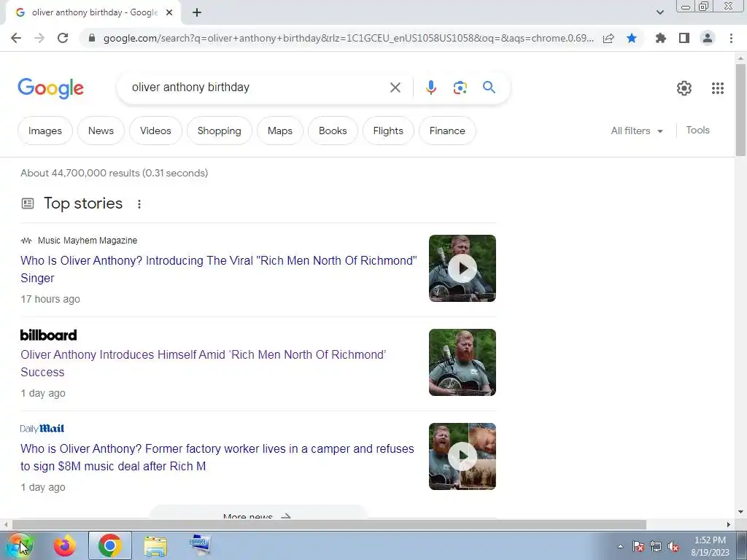Start voice search with microphone

(x=430, y=87)
